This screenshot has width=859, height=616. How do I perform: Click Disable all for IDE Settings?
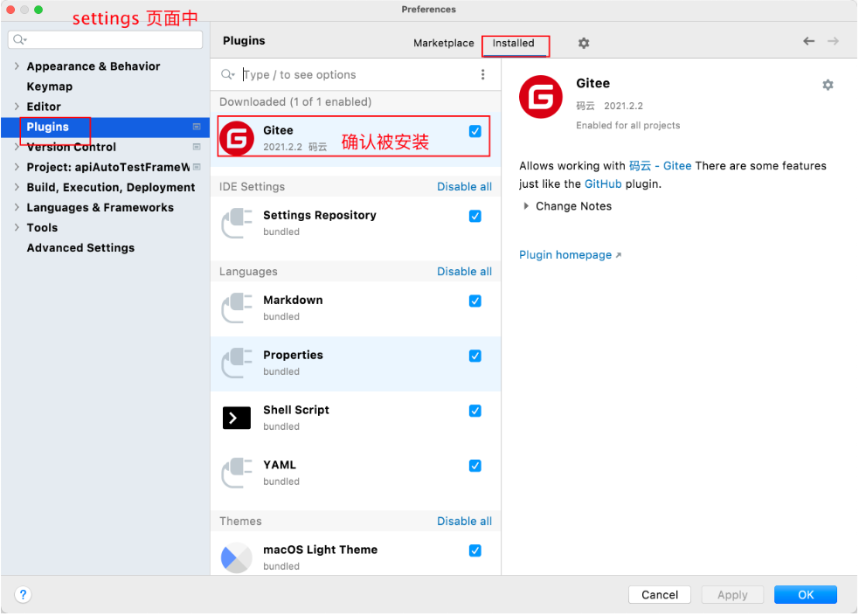[x=464, y=186]
